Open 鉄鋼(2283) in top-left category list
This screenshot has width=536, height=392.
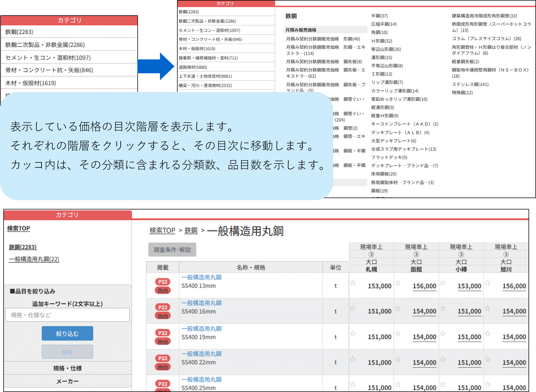(69, 32)
